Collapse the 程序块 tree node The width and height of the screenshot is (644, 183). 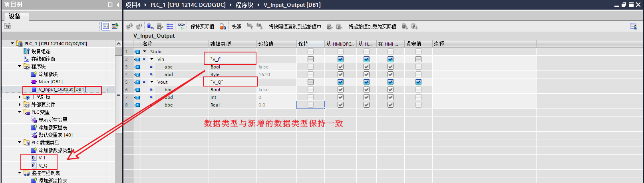[x=19, y=66]
